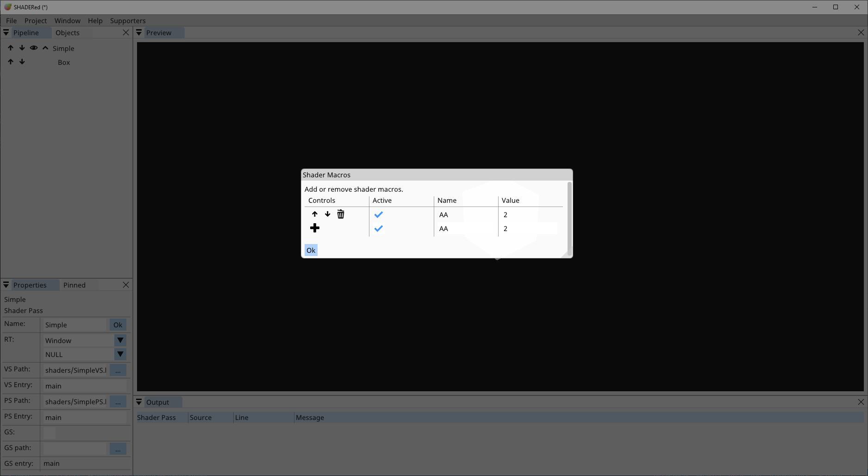The image size is (868, 476).
Task: Open the File menu
Action: pos(11,20)
